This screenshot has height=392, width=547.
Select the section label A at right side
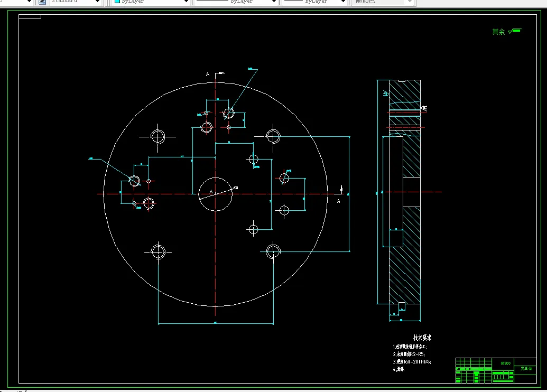coord(338,201)
